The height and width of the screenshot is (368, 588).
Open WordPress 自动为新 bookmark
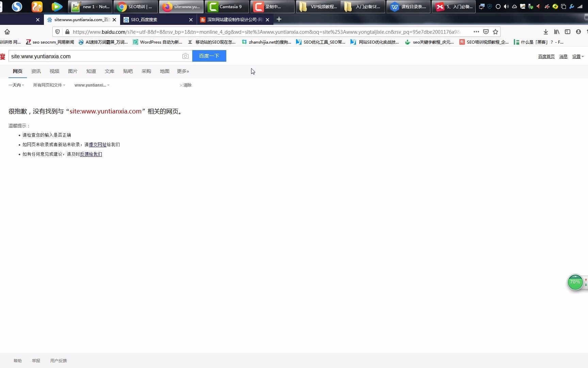158,42
